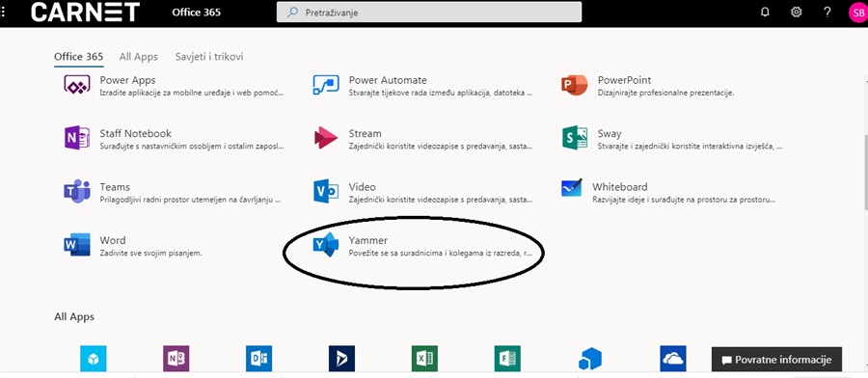Click the 'Razvijajte ideje' Whiteboard description
This screenshot has height=378, width=868.
pos(684,200)
